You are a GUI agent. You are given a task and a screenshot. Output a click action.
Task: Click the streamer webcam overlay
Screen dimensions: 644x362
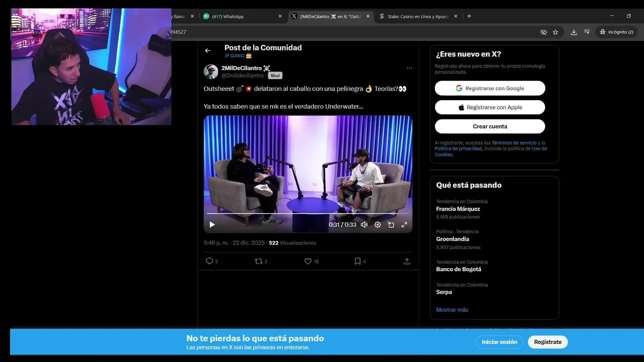point(92,66)
